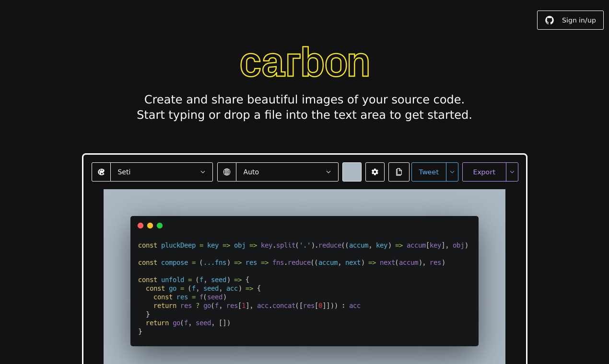
Task: Click the Tweet button
Action: click(429, 172)
